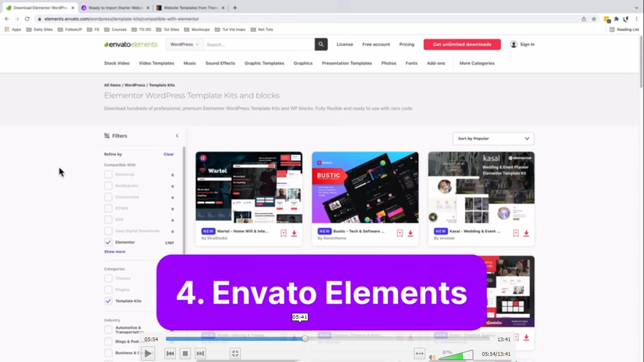Check the Buddypress compatibility filter
The width and height of the screenshot is (644, 362).
pyautogui.click(x=108, y=186)
